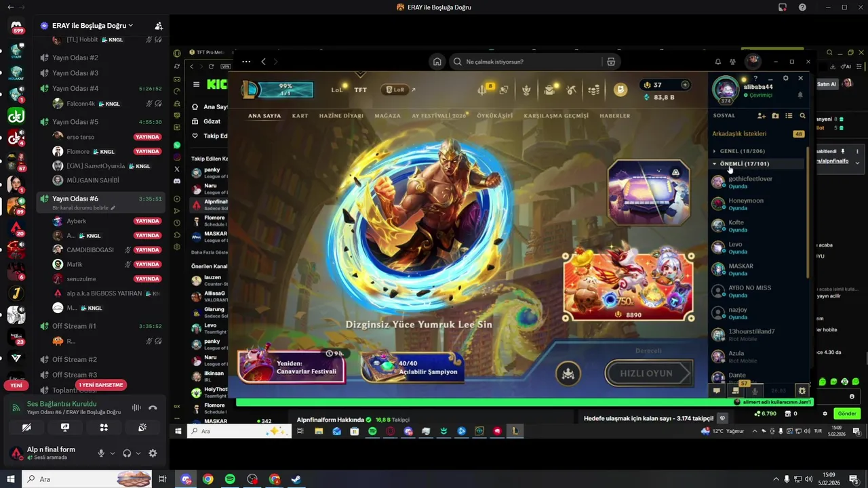Click Windows taskbar search box Ara
The width and height of the screenshot is (868, 488).
(87, 479)
